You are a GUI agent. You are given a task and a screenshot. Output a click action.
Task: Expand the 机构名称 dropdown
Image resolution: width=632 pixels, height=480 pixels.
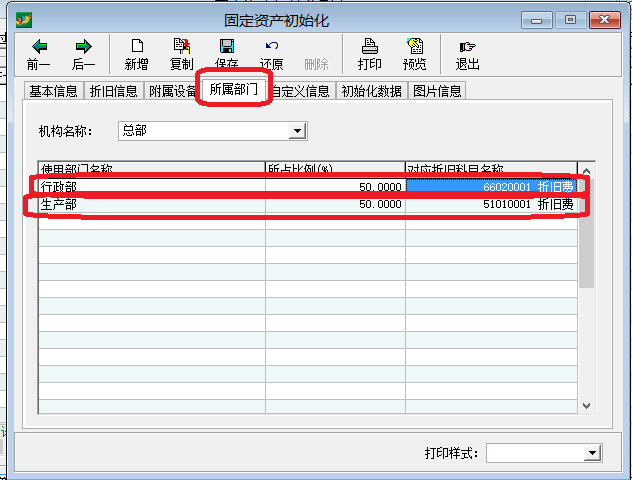tap(297, 131)
